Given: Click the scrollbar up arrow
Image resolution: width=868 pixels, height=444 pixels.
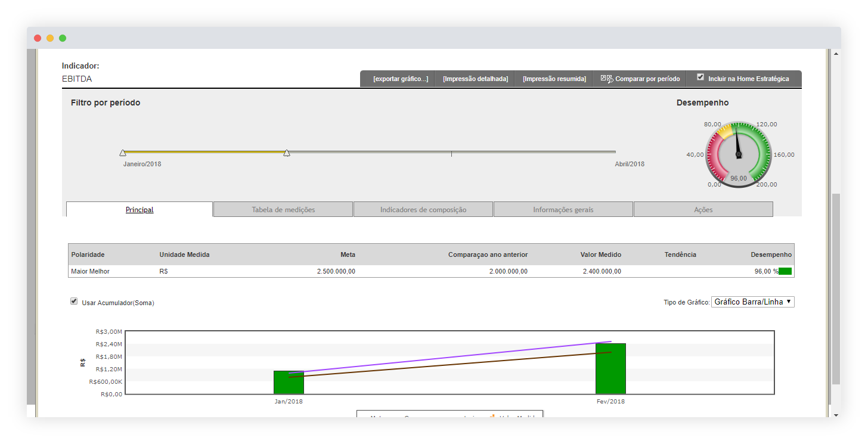Looking at the screenshot, I should (836, 54).
